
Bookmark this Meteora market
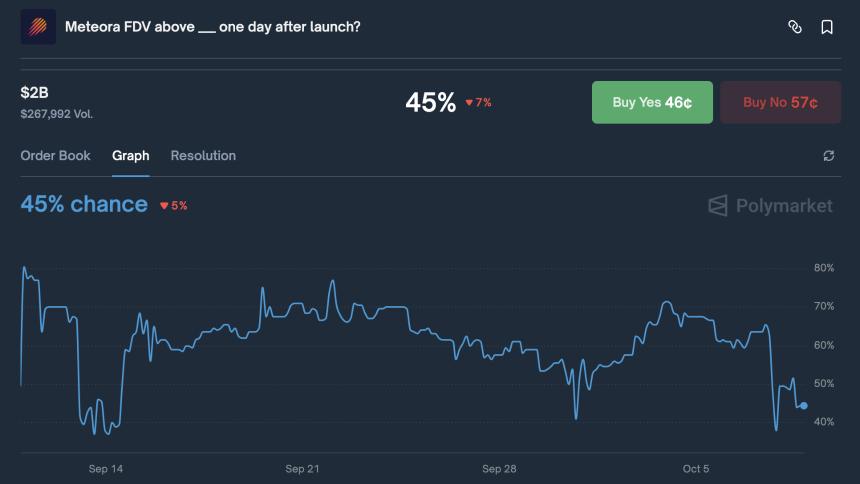pos(827,27)
